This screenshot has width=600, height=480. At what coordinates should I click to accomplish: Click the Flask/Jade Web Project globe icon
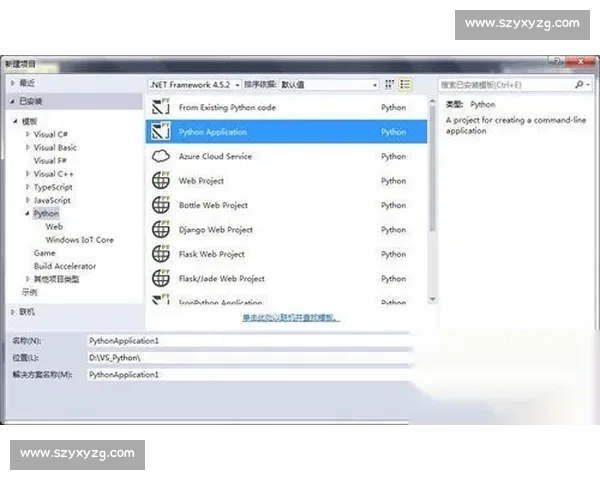[x=161, y=278]
